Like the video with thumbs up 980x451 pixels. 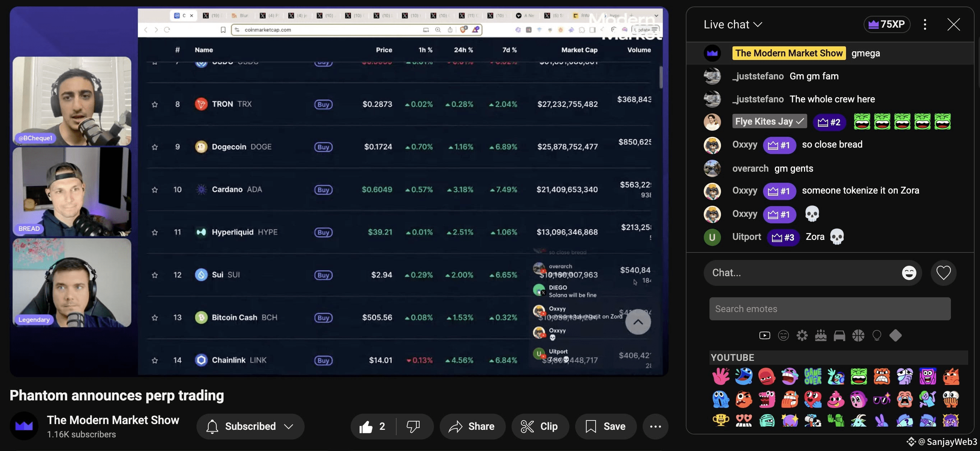click(373, 426)
